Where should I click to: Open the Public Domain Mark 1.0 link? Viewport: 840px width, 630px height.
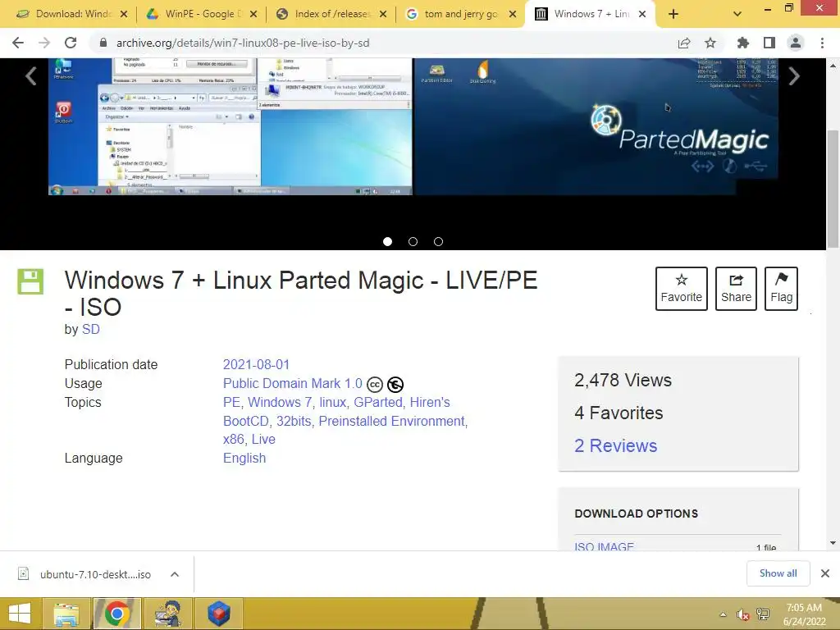pos(293,384)
